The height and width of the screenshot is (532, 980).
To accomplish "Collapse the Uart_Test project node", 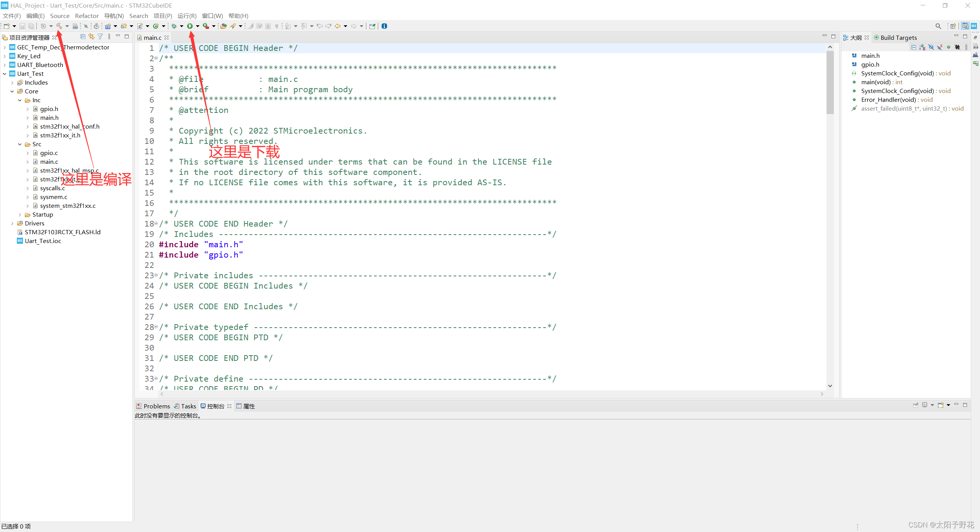I will pyautogui.click(x=5, y=74).
